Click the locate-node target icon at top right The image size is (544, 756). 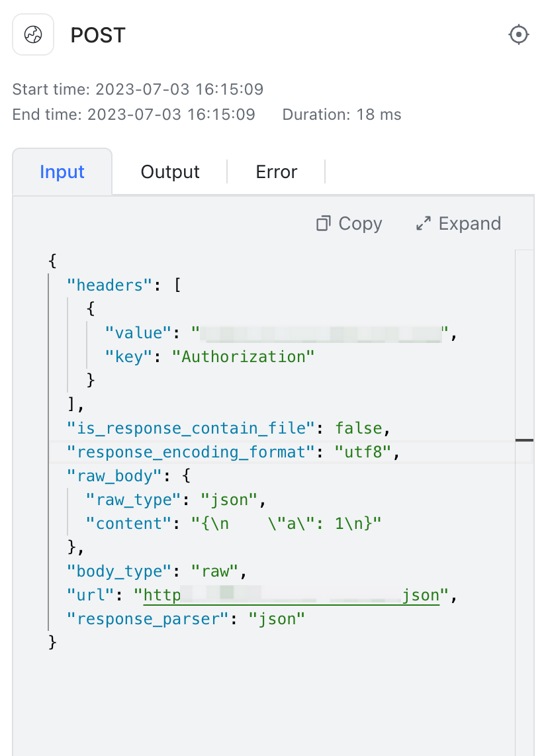pyautogui.click(x=519, y=34)
